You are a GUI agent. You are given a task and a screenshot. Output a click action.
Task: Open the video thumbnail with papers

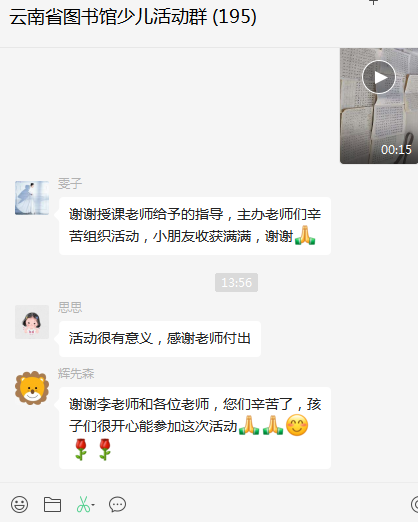tap(379, 106)
